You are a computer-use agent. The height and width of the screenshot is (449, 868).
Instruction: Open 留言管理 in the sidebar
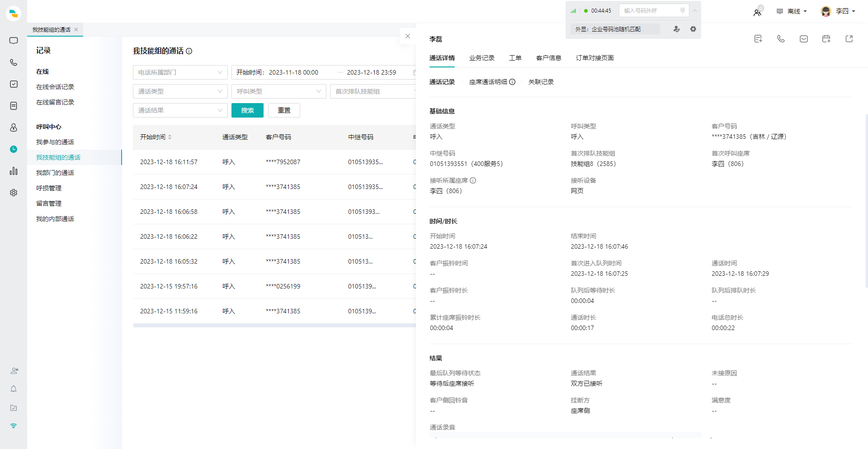coord(49,203)
